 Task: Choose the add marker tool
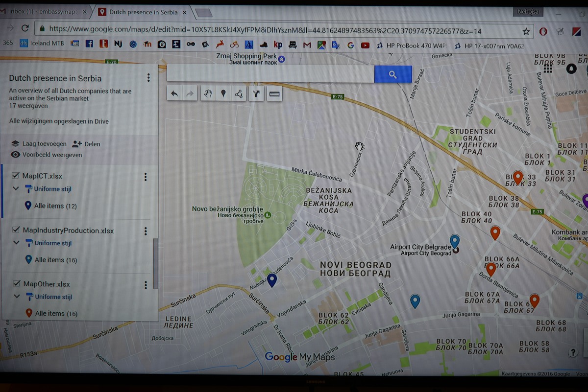223,93
